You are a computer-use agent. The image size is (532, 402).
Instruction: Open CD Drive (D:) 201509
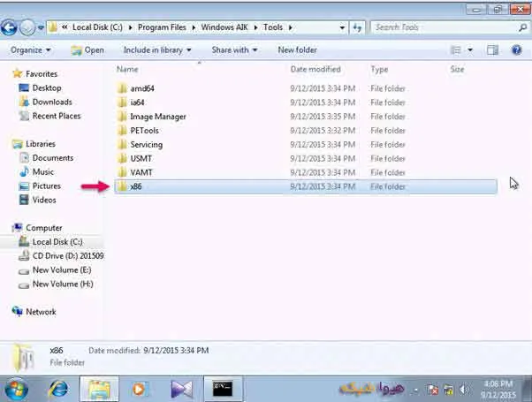[x=68, y=256]
